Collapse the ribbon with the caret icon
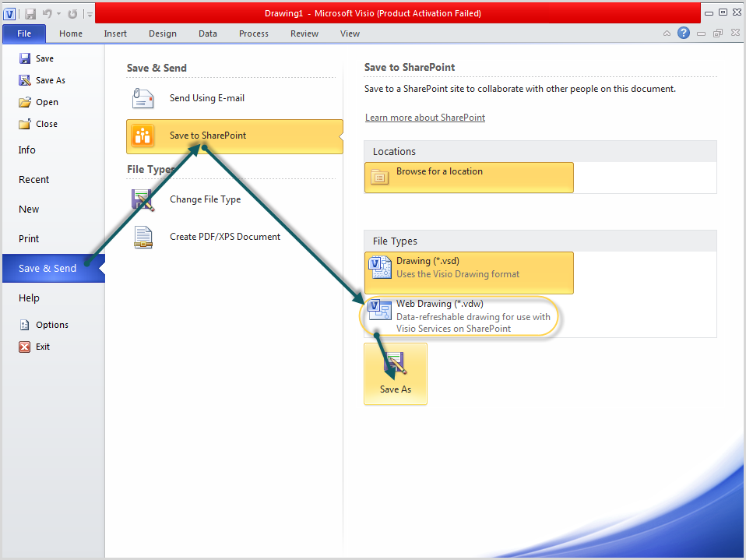The image size is (746, 560). [667, 33]
